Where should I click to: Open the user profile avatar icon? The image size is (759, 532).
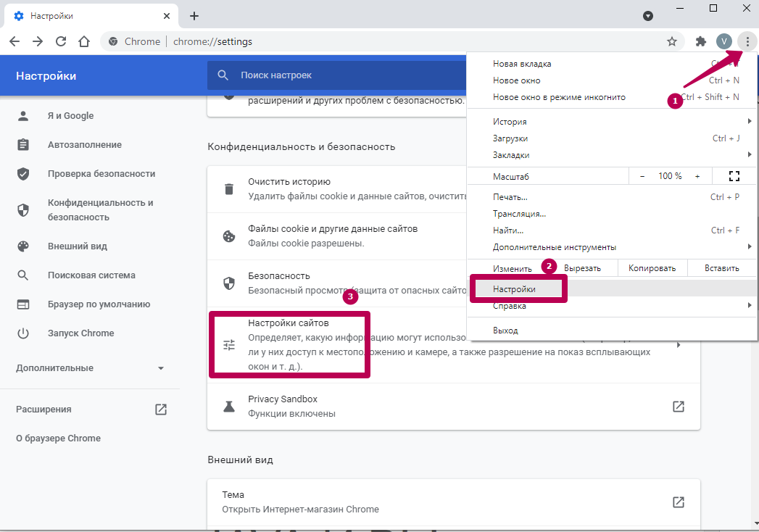[x=723, y=41]
